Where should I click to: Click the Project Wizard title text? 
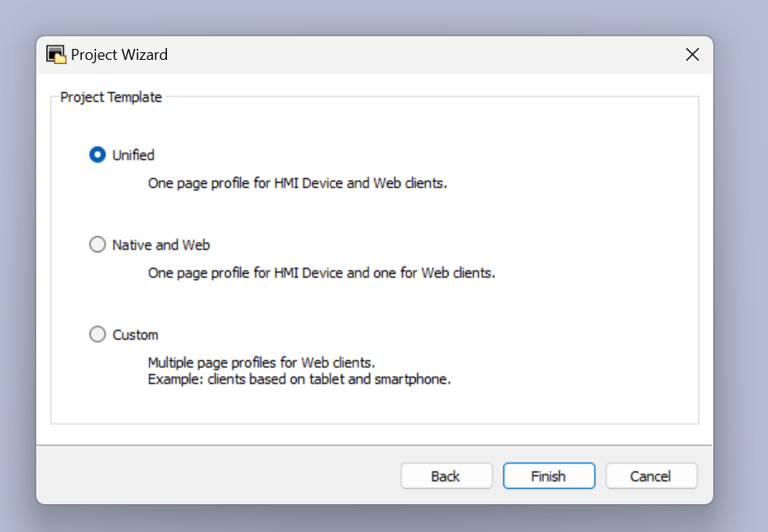point(119,54)
